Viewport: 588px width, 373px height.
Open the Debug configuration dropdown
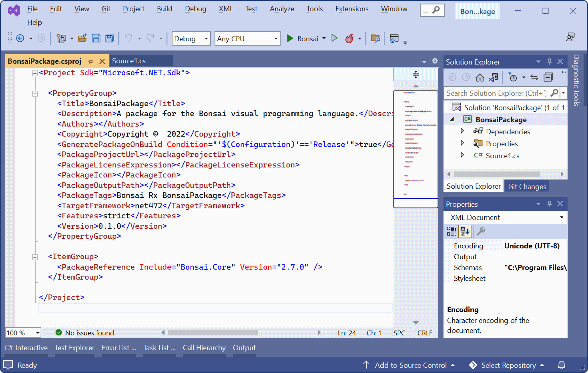191,38
